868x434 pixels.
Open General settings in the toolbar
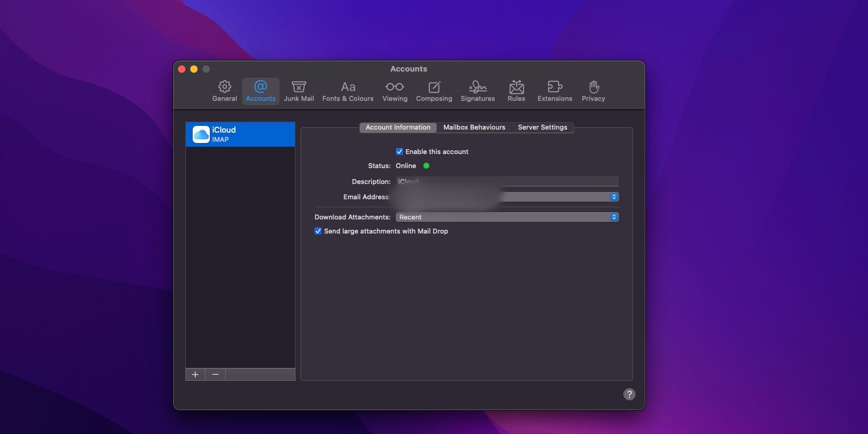tap(224, 90)
